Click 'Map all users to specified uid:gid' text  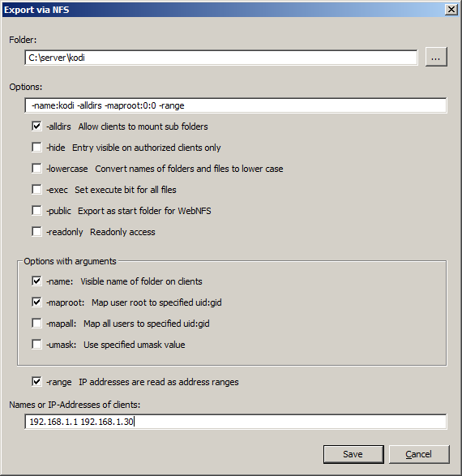147,324
